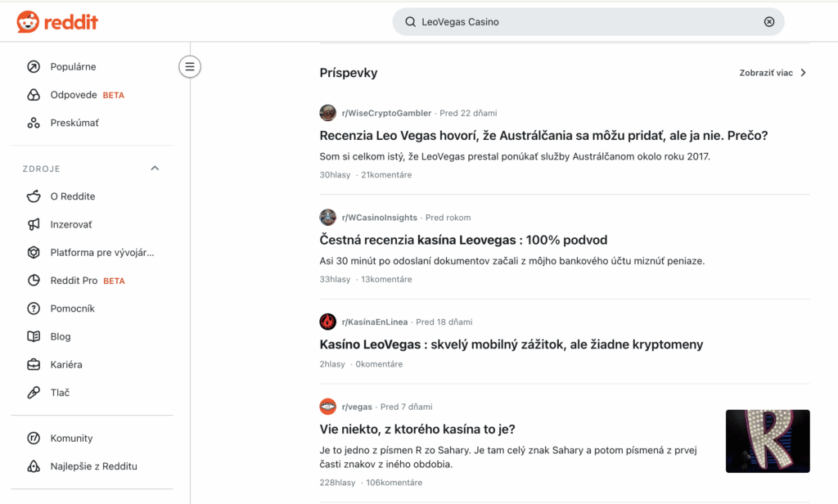Screen dimensions: 838x504
Task: Click the Sahara R sign thumbnail
Action: pyautogui.click(x=768, y=441)
